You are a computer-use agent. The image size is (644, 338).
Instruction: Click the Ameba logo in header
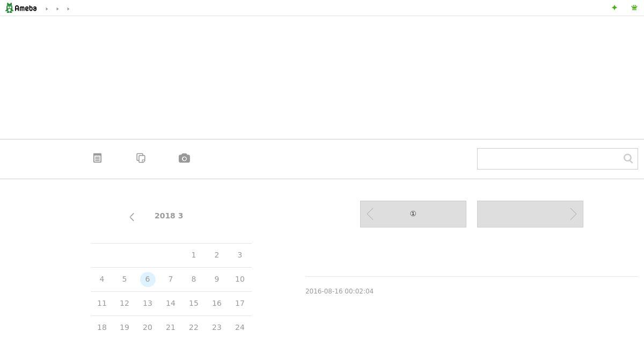click(x=21, y=8)
